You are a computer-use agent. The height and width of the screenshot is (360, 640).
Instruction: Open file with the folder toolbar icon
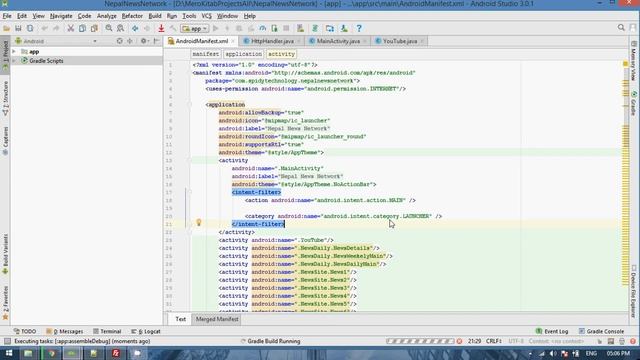[x=7, y=28]
